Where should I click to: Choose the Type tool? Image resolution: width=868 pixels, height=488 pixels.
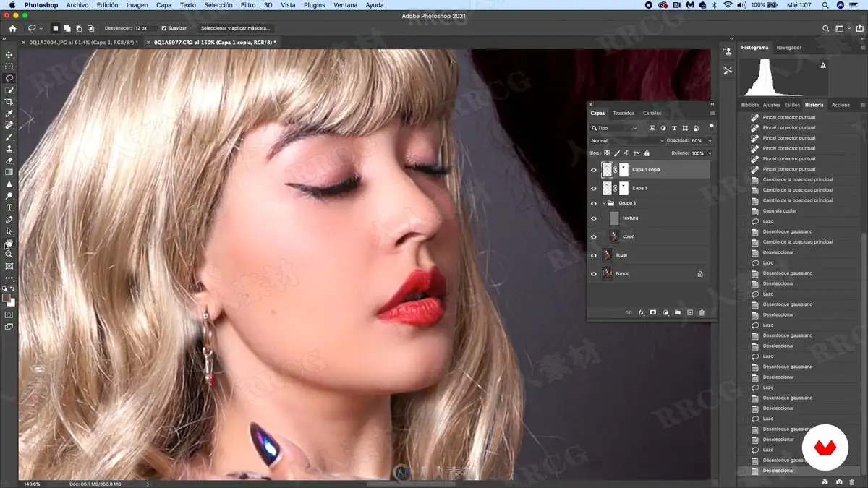pos(9,207)
